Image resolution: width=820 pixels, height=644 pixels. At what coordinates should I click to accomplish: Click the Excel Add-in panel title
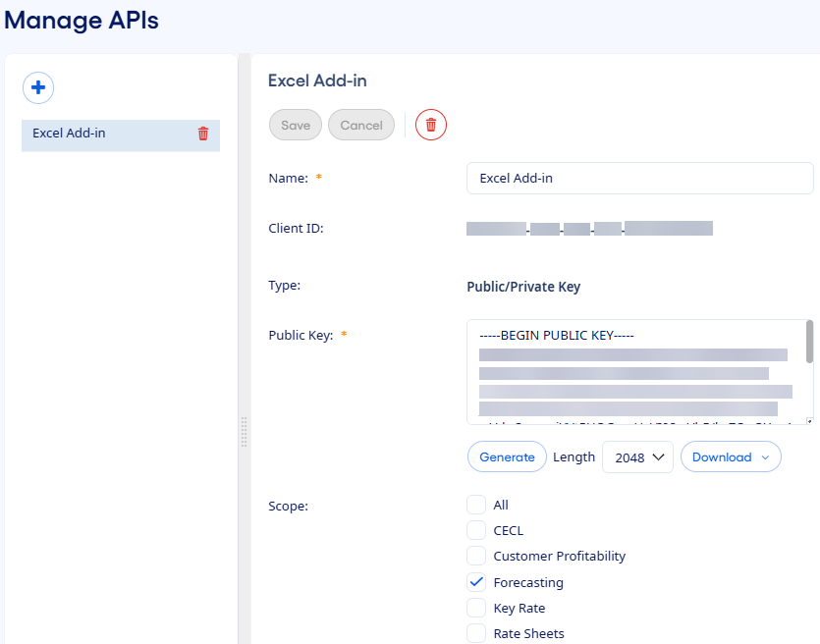(x=317, y=81)
